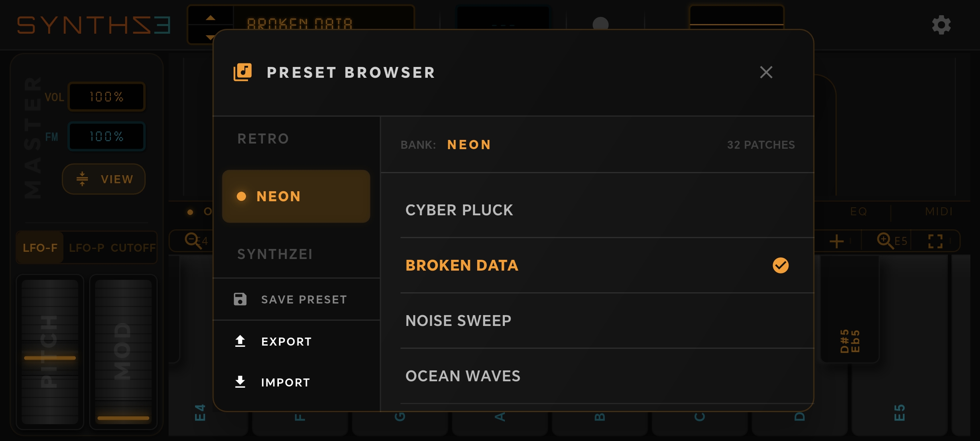Click the export upload arrow icon

[x=240, y=341]
